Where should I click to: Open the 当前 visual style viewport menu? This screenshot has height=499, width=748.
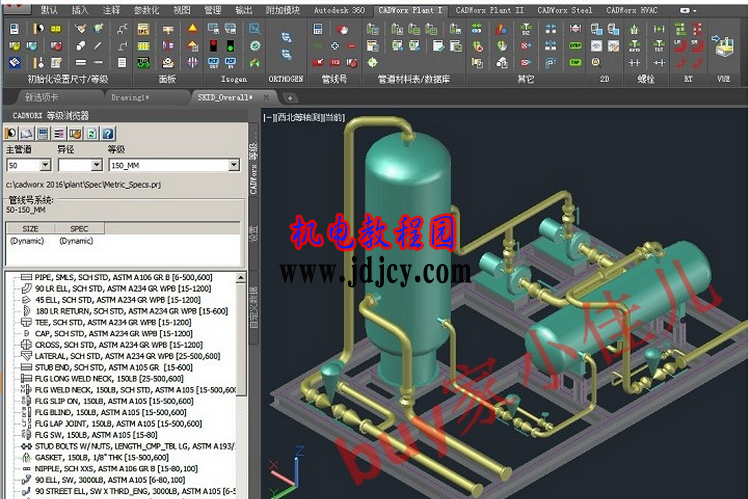tap(333, 117)
